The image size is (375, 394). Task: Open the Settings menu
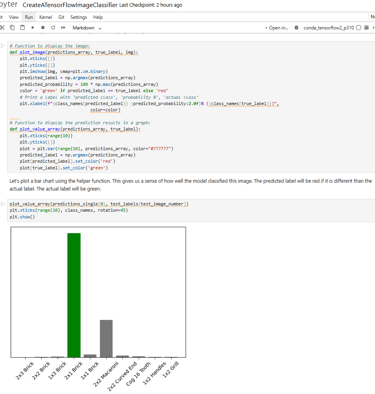point(79,17)
